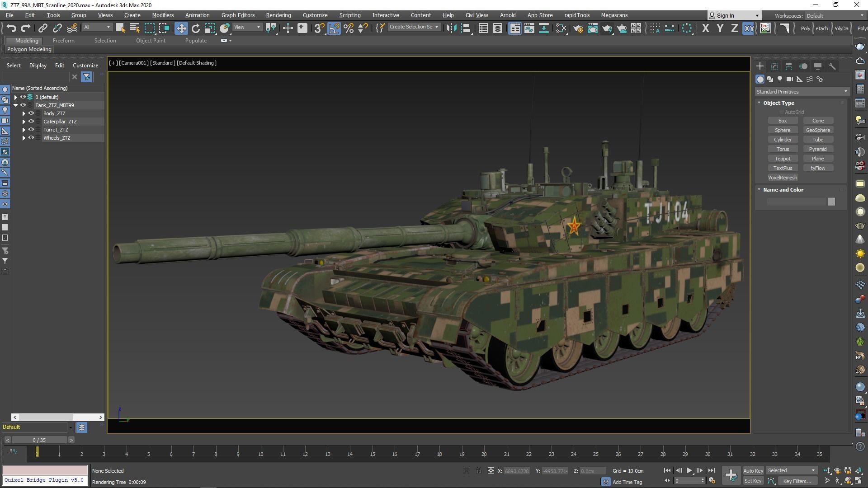Screen dimensions: 868x488
Task: Toggle Auto Key mode
Action: pyautogui.click(x=753, y=470)
